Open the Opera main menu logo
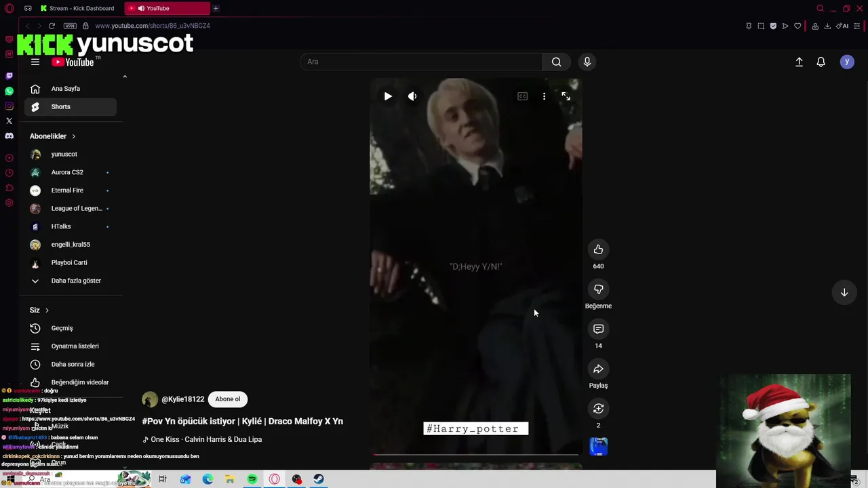The height and width of the screenshot is (488, 868). tap(9, 8)
